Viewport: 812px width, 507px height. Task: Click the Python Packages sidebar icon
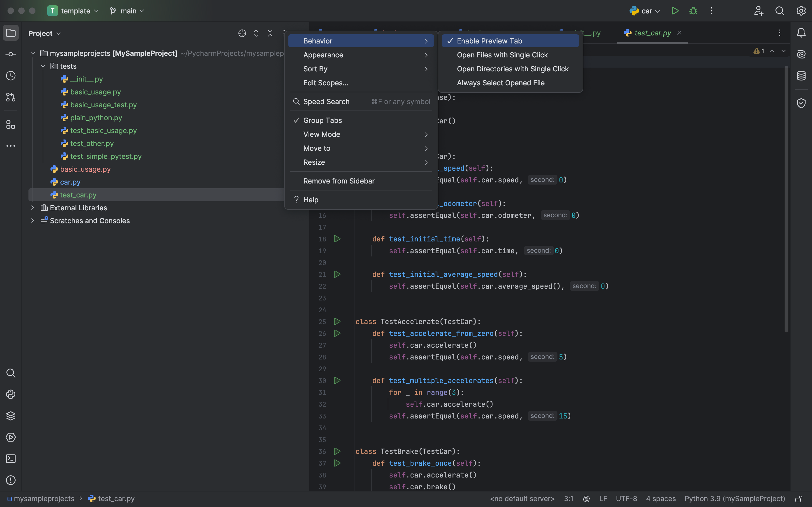click(11, 416)
